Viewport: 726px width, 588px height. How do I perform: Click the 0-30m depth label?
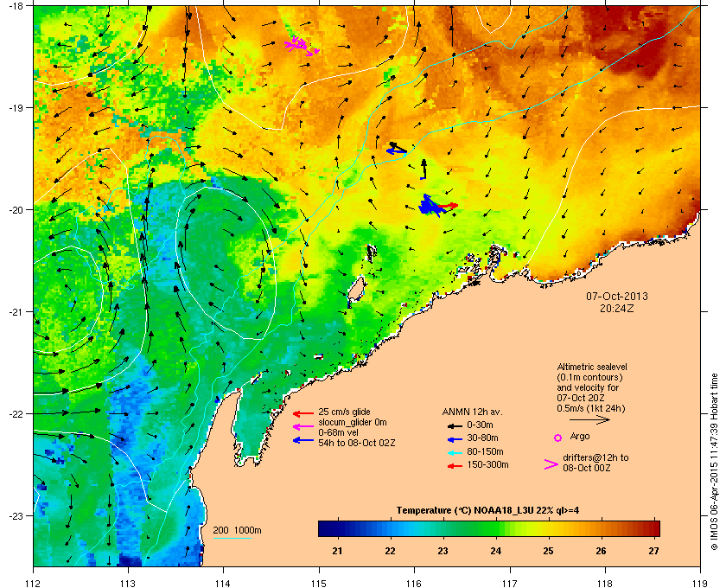tap(480, 425)
